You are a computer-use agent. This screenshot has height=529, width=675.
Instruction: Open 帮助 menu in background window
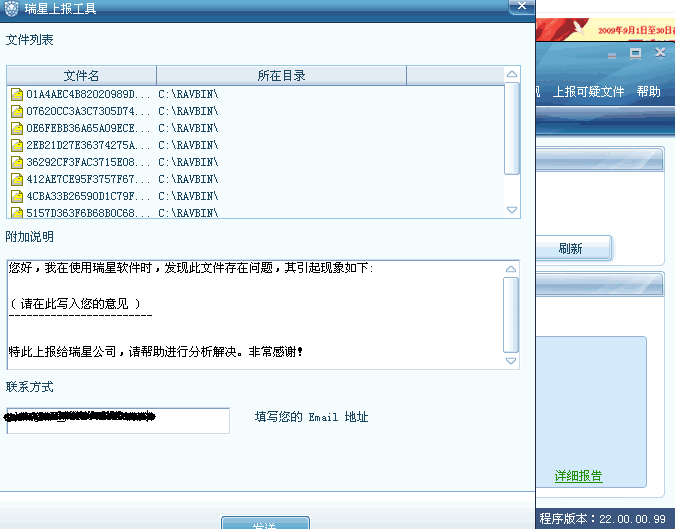click(x=648, y=91)
